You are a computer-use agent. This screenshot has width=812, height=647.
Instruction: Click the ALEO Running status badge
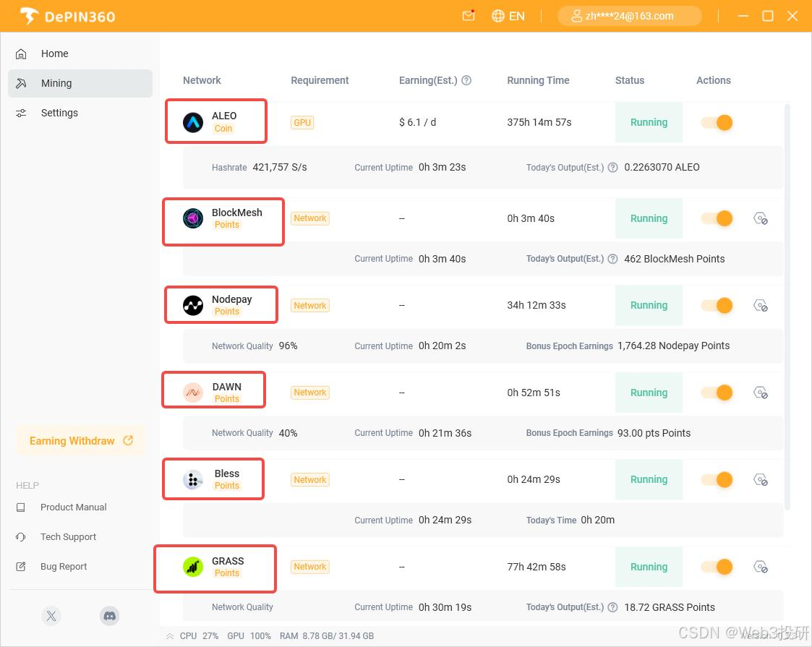[x=649, y=123]
